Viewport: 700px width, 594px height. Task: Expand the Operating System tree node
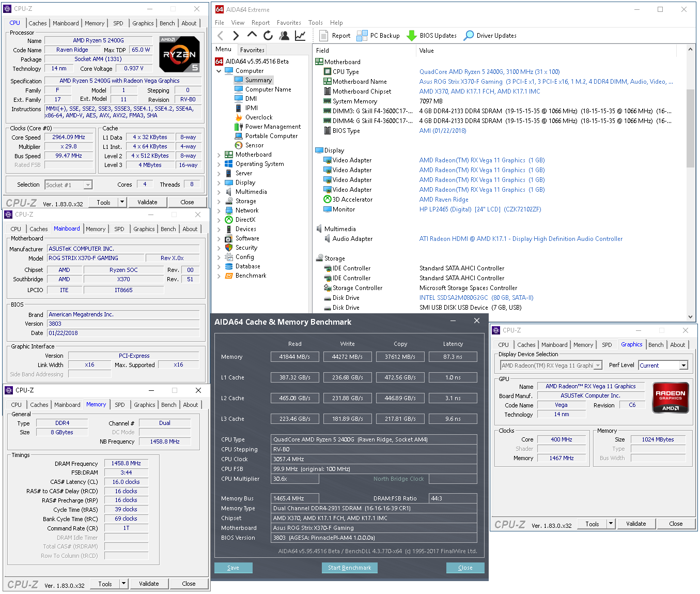pos(219,164)
